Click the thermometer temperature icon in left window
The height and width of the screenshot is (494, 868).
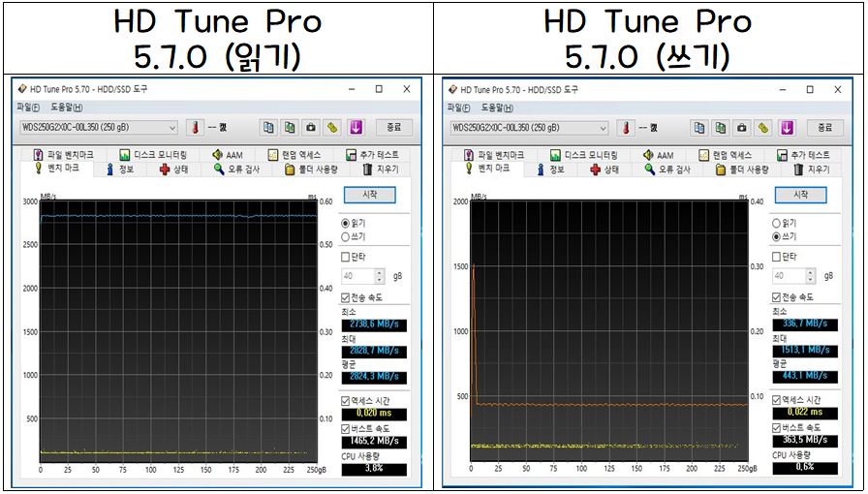[x=195, y=127]
